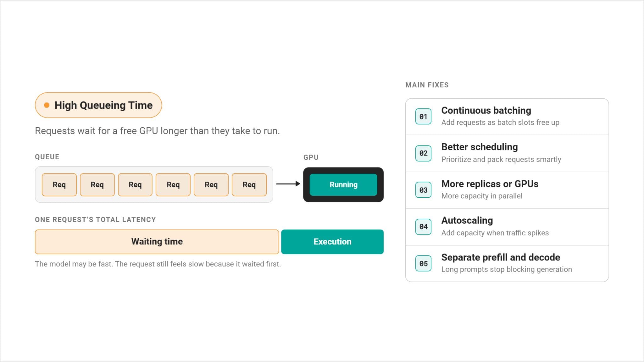This screenshot has height=362, width=644.
Task: Click the 04 number badge
Action: (x=423, y=227)
